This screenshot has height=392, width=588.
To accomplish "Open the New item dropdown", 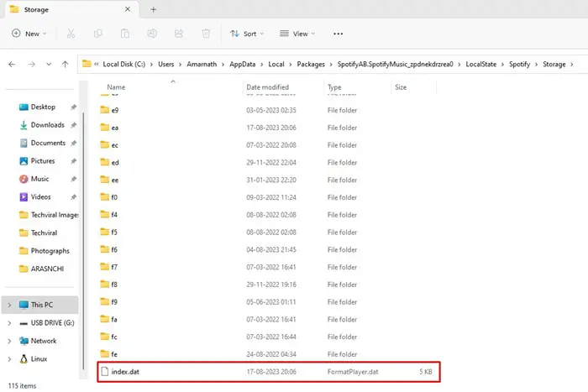I will point(29,34).
